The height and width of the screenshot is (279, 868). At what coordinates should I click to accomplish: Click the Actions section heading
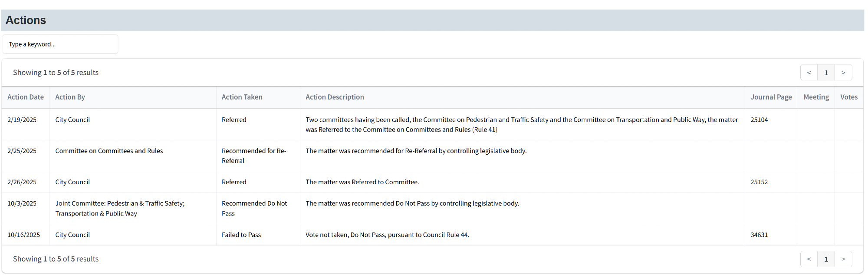(26, 20)
